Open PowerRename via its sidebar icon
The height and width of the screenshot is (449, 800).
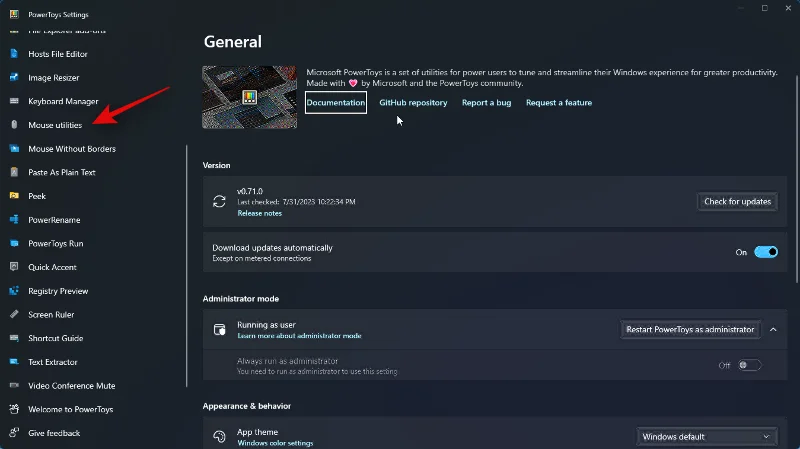point(14,220)
